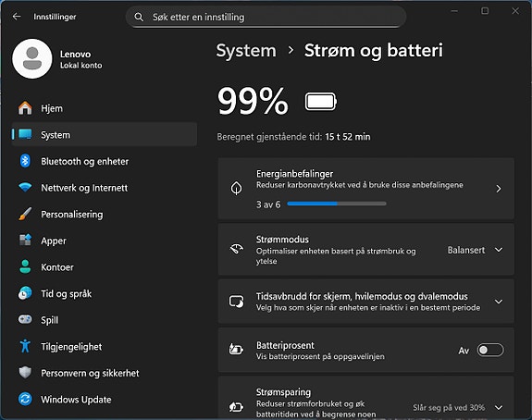Image resolution: width=532 pixels, height=420 pixels.
Task: Expand Tidsavbrudd for skjerm, hvilemodus section
Action: [x=499, y=302]
